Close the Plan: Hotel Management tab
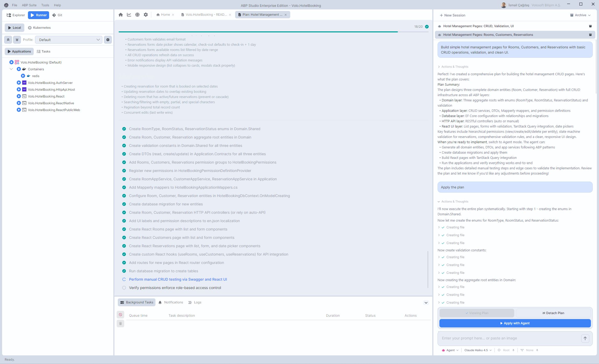This screenshot has width=599, height=364. pyautogui.click(x=286, y=15)
